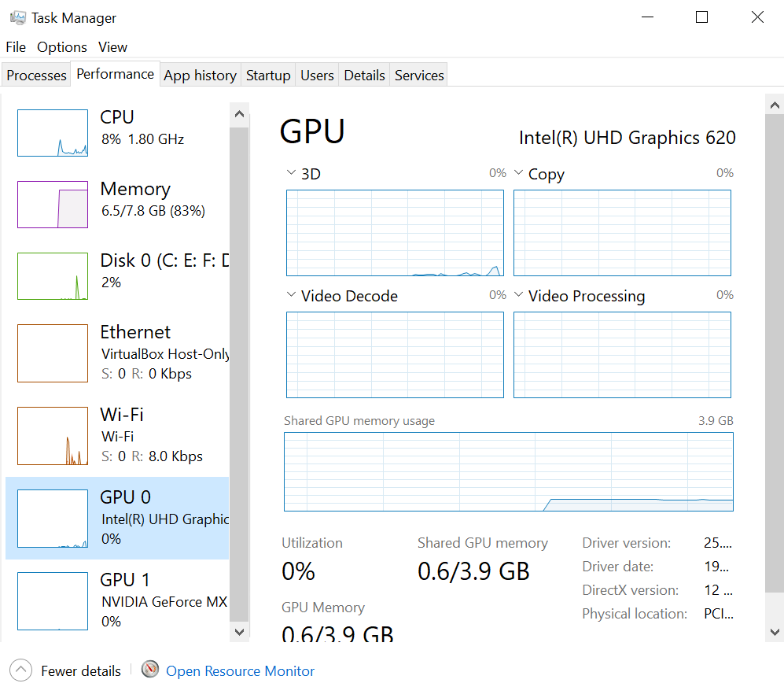Click the Fewer details arrow icon
The image size is (784, 698).
coord(20,670)
